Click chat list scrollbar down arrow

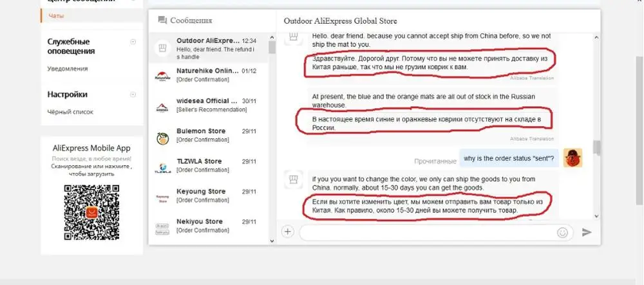tap(272, 241)
